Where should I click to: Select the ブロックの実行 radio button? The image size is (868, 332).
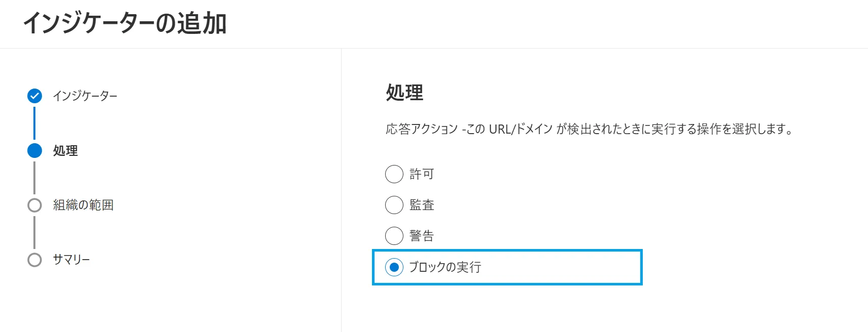tap(394, 267)
